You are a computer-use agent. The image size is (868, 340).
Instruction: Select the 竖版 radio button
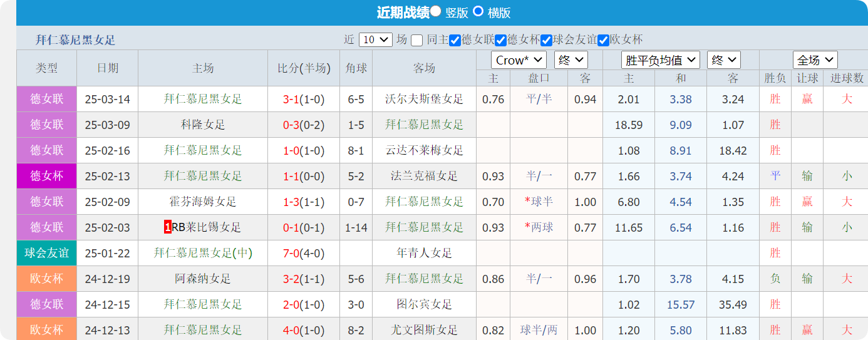tap(436, 11)
